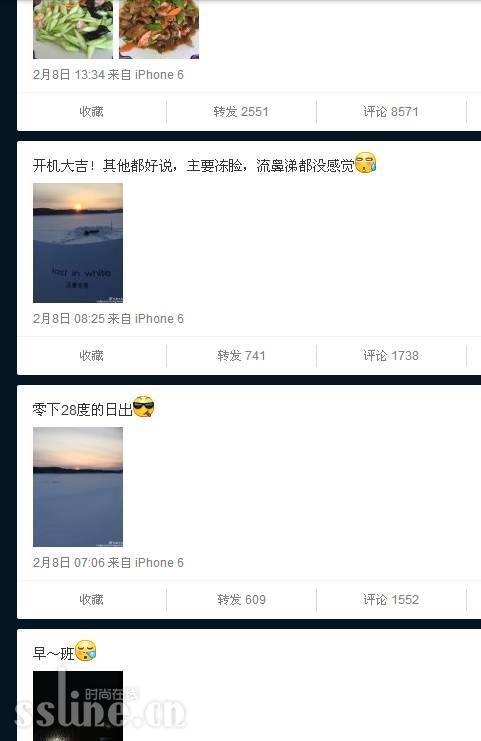Open 评论 1552 comments
The image size is (481, 741).
coord(391,600)
